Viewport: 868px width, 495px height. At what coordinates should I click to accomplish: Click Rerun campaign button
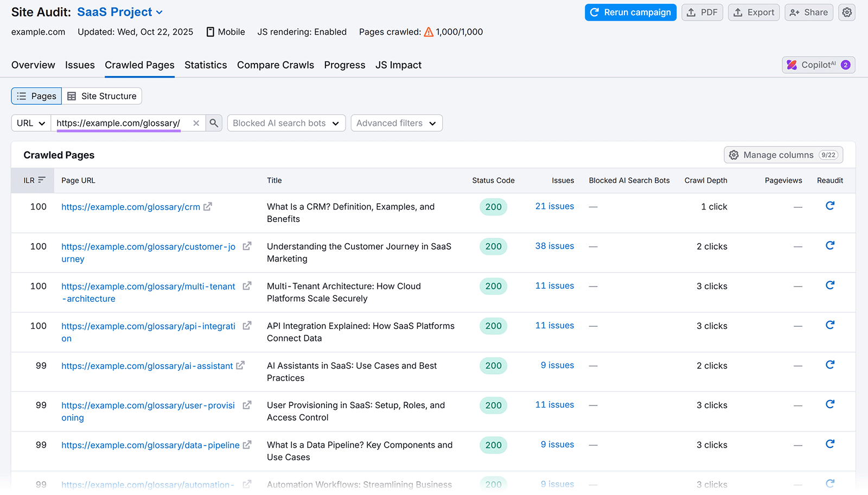point(630,12)
